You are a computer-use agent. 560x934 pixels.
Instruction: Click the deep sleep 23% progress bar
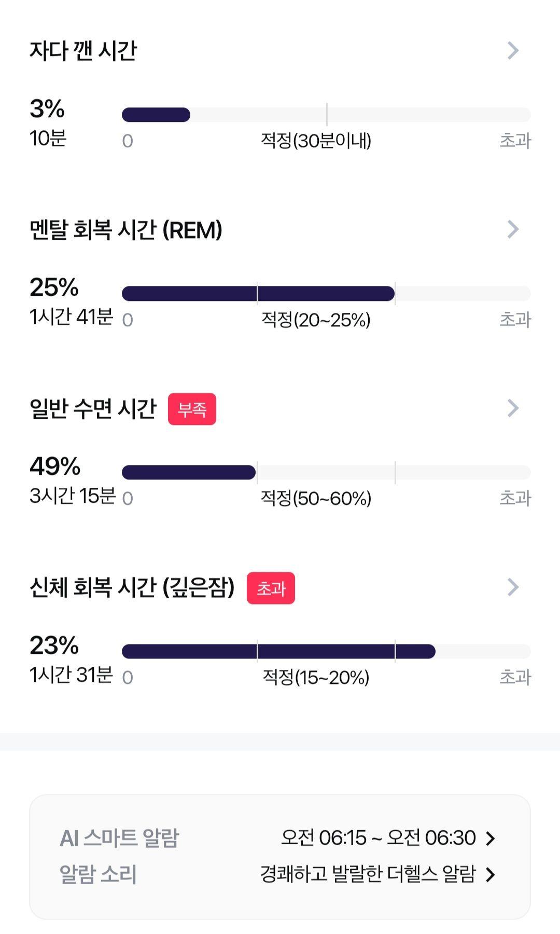pyautogui.click(x=326, y=651)
